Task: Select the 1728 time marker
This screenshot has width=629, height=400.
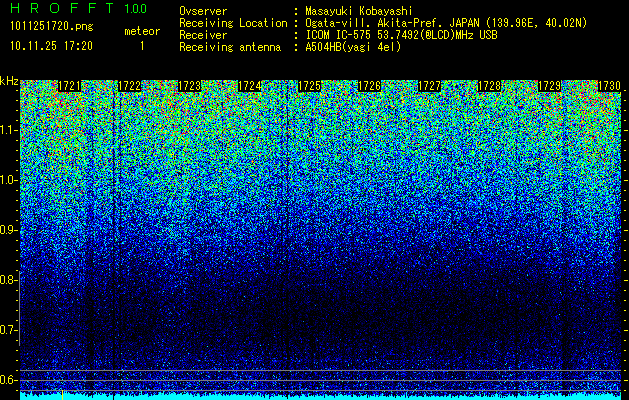Action: pyautogui.click(x=489, y=86)
